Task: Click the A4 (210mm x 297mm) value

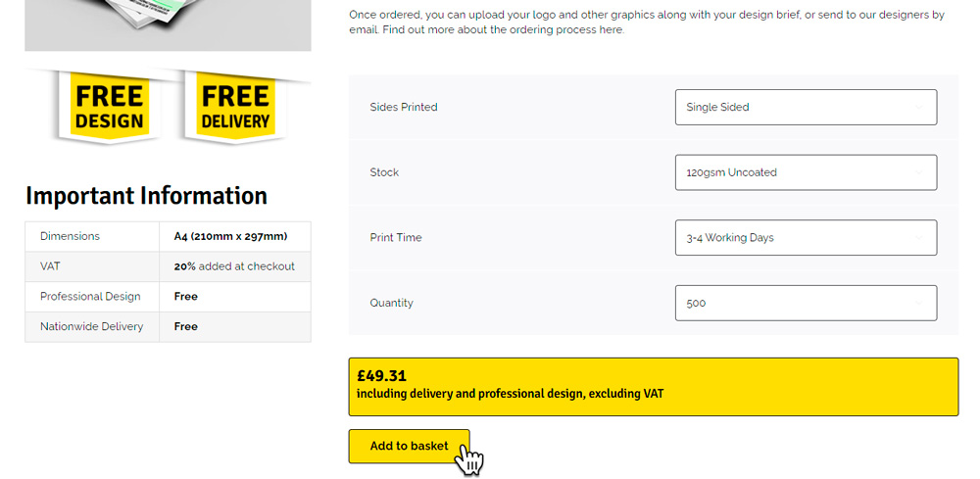Action: pyautogui.click(x=230, y=236)
